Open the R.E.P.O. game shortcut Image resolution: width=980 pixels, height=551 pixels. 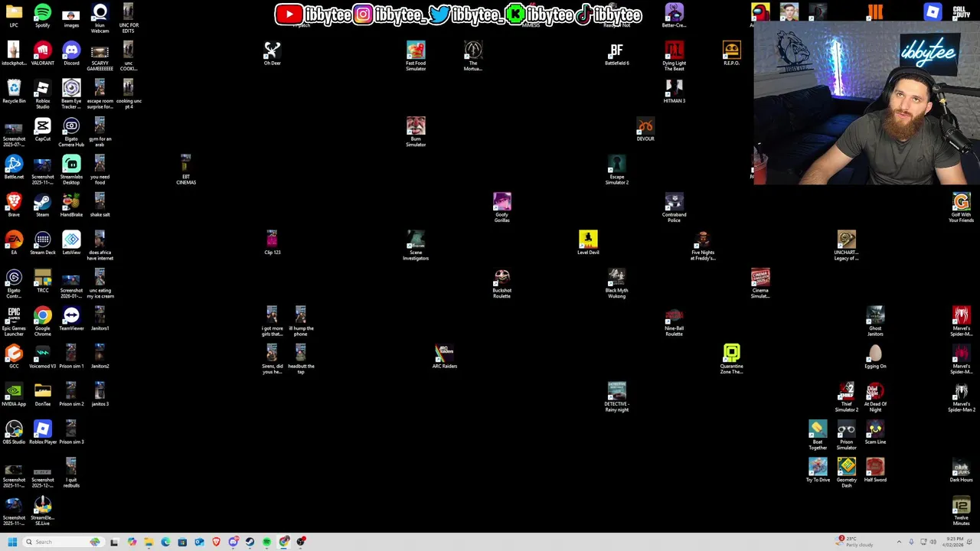pyautogui.click(x=731, y=54)
